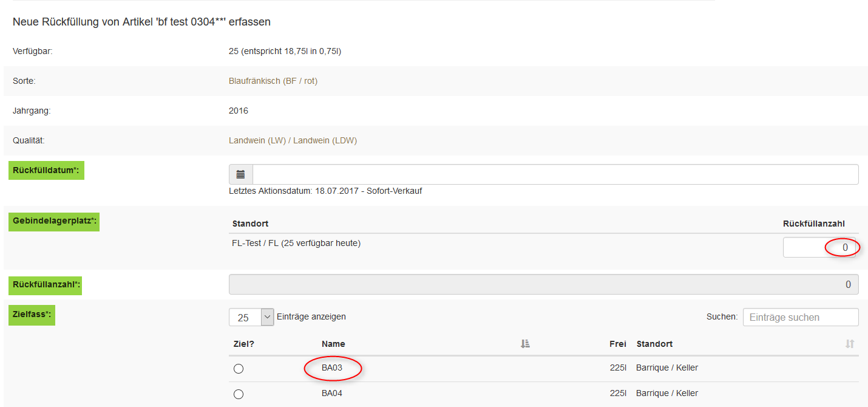Click the green Gebindelagerplatz label
Screen dimensions: 868x407
(x=55, y=221)
